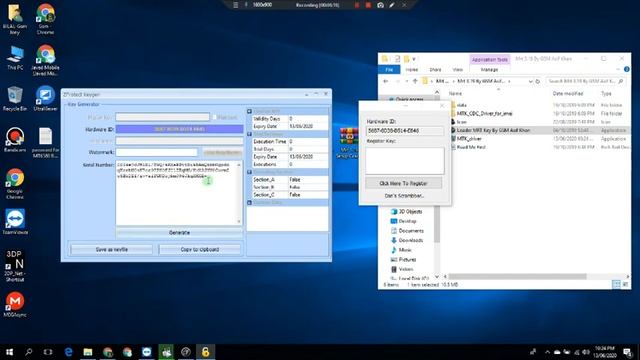
Task: Collapse the Section_A properties group
Action: click(249, 172)
